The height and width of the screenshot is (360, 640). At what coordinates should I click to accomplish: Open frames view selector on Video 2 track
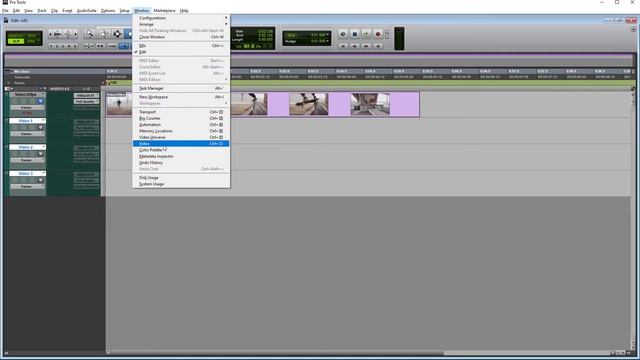pyautogui.click(x=27, y=160)
